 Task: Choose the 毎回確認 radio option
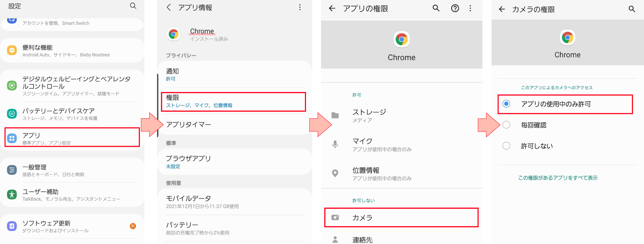506,125
